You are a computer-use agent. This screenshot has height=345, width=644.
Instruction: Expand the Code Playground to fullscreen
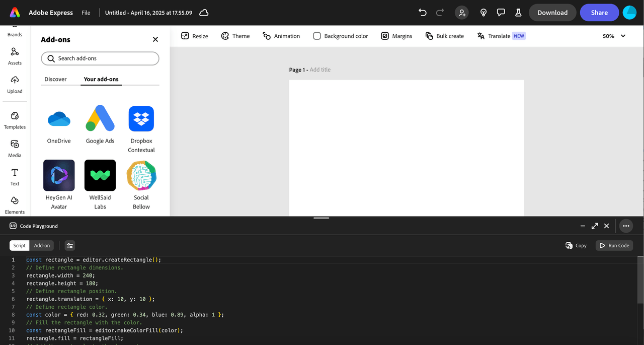[x=595, y=226]
